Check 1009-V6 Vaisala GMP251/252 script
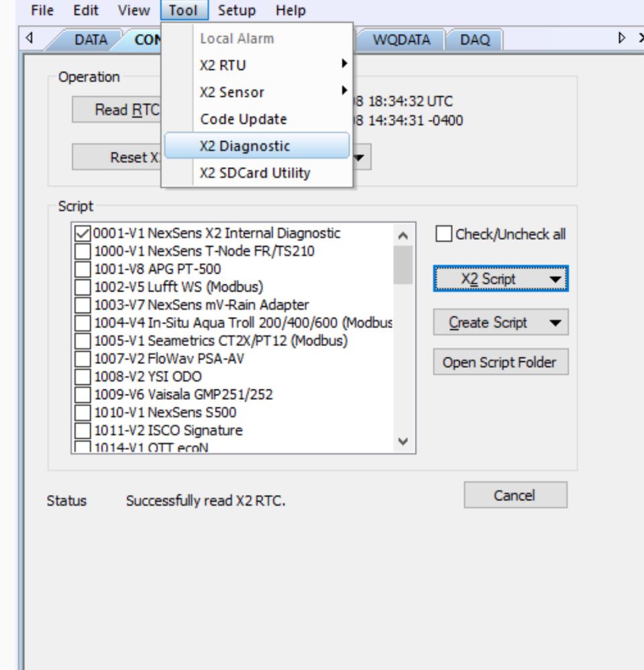This screenshot has width=644, height=670. [82, 395]
